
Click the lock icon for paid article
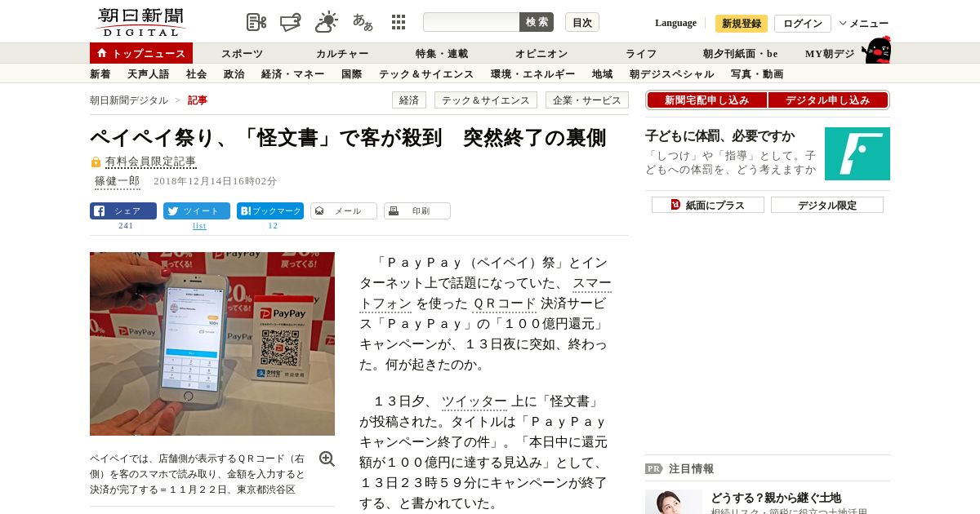tap(96, 162)
